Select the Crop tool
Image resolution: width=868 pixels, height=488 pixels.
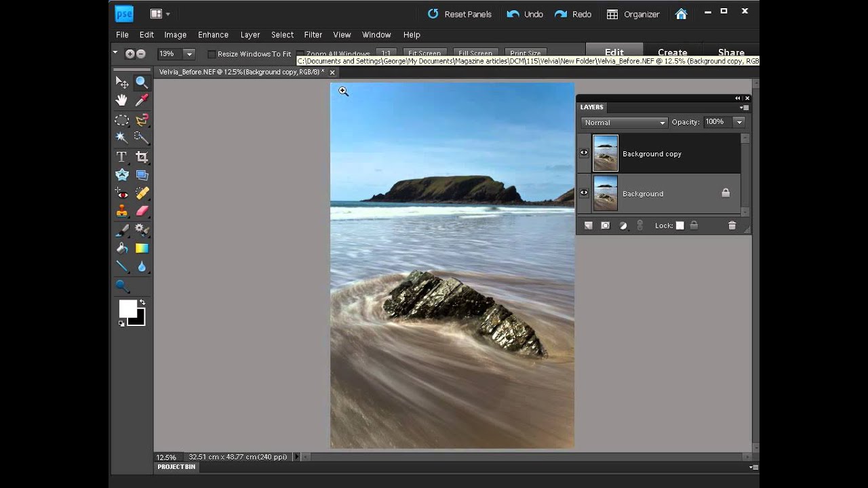pyautogui.click(x=142, y=157)
